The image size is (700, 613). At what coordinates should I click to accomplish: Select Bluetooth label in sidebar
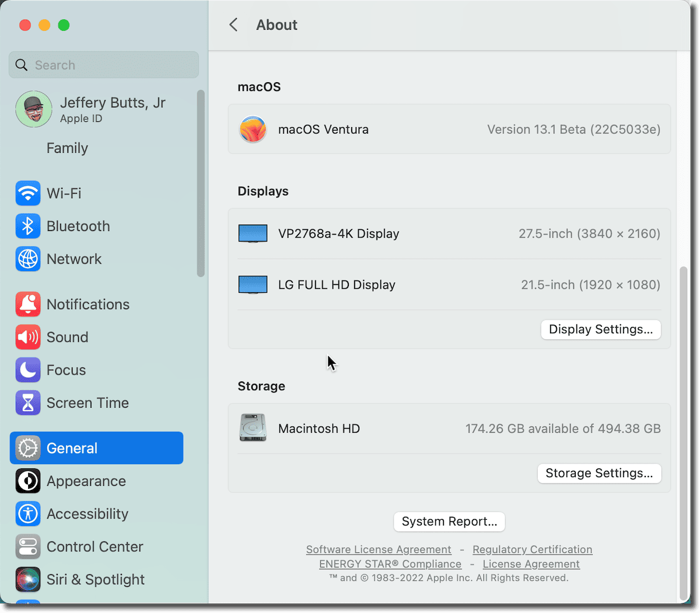78,226
